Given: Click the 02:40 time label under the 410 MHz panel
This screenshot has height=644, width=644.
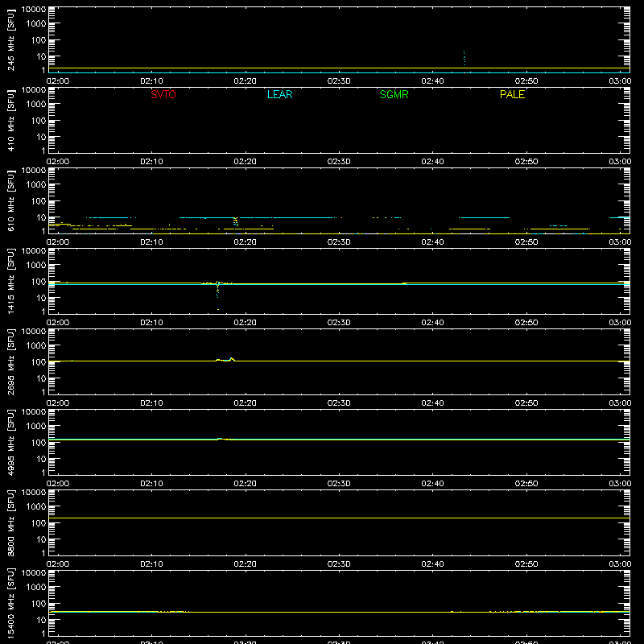Looking at the screenshot, I should [x=432, y=162].
